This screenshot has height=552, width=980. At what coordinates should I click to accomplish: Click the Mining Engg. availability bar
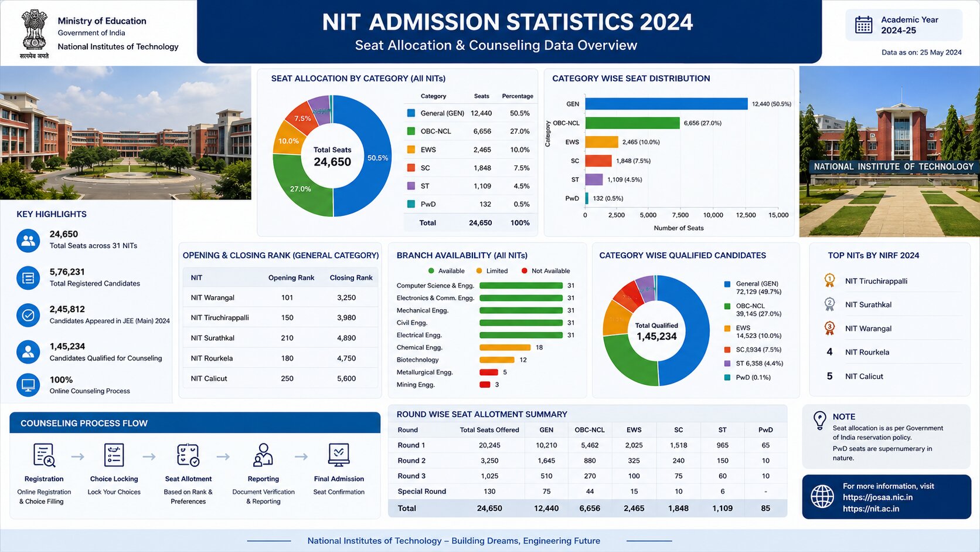click(485, 385)
